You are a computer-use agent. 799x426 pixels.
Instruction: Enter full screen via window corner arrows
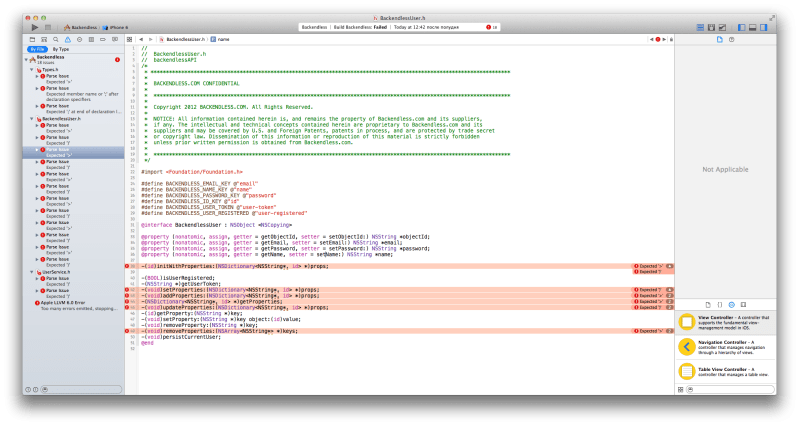click(772, 18)
